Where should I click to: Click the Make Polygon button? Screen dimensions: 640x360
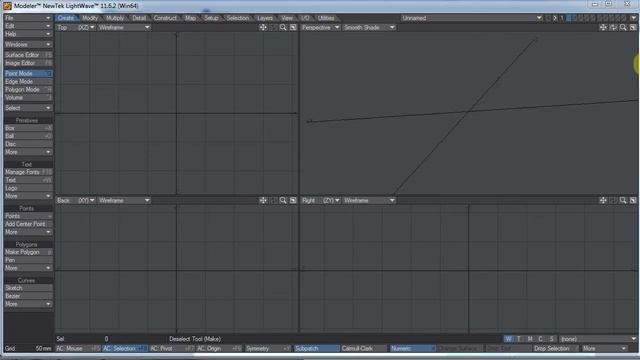[x=28, y=252]
